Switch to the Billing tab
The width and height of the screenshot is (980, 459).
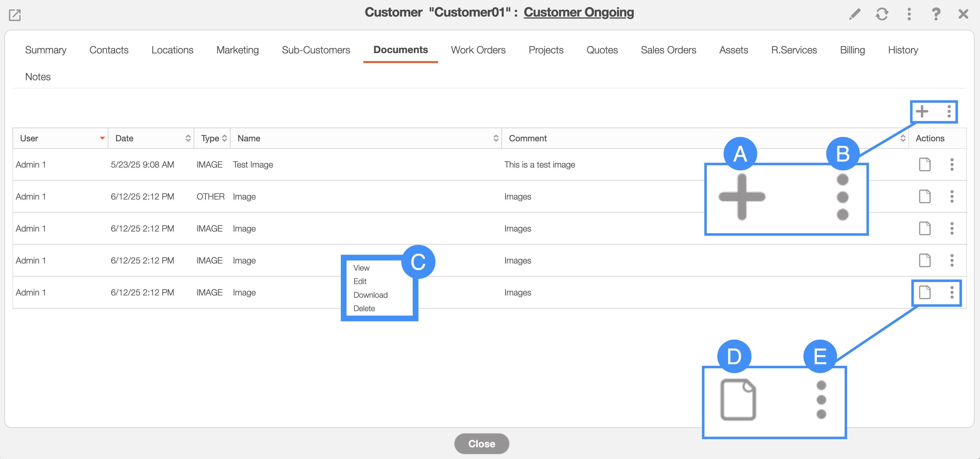pos(852,50)
